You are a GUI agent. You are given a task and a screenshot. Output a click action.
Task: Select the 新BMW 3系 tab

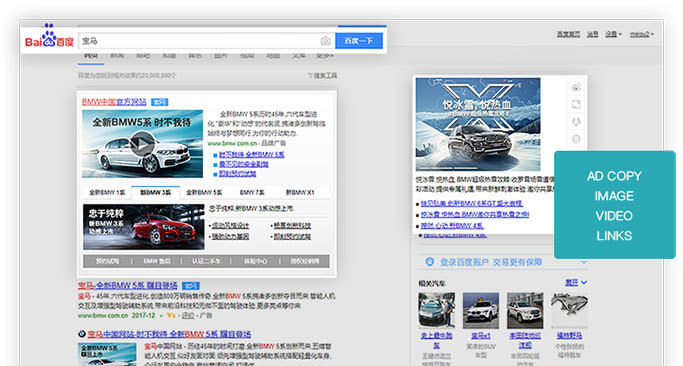point(155,192)
